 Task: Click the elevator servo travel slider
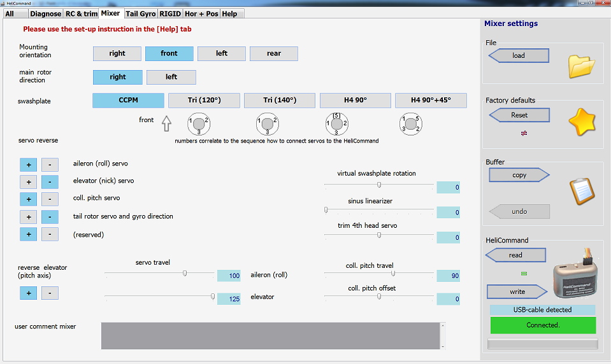pyautogui.click(x=159, y=297)
